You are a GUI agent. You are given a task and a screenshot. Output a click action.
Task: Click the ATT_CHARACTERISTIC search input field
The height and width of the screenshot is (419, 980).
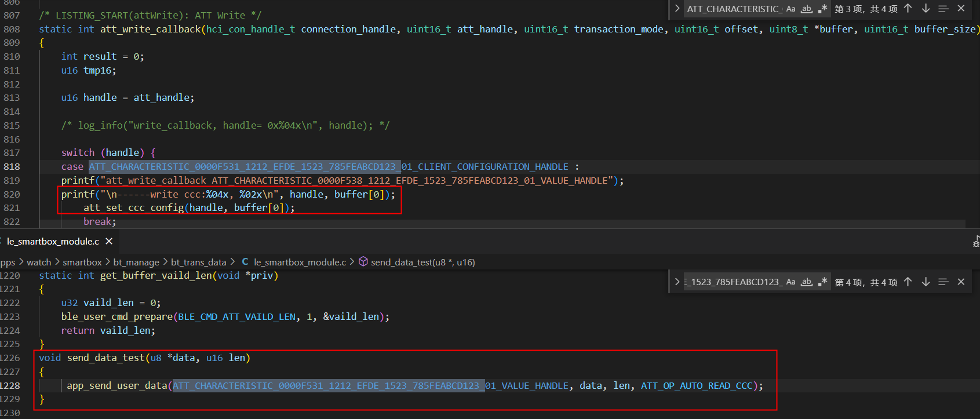pyautogui.click(x=734, y=9)
